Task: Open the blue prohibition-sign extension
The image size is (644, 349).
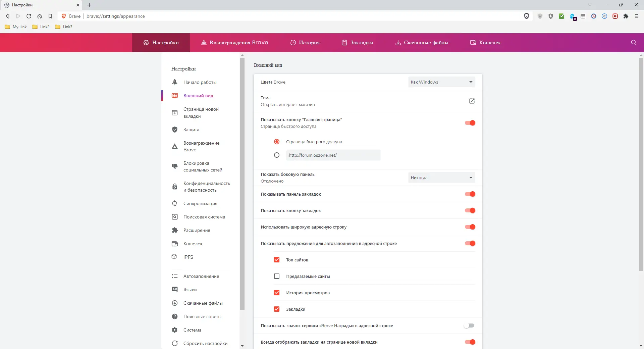Action: pos(594,16)
